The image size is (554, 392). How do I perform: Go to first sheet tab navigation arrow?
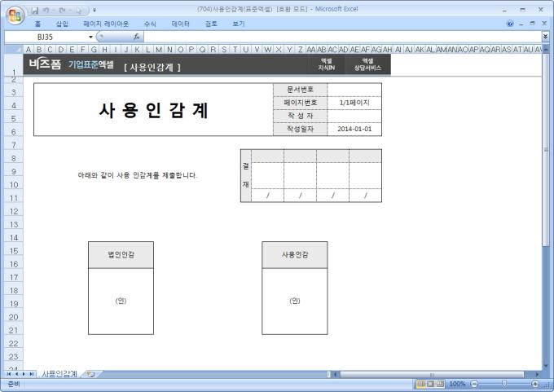coord(9,374)
